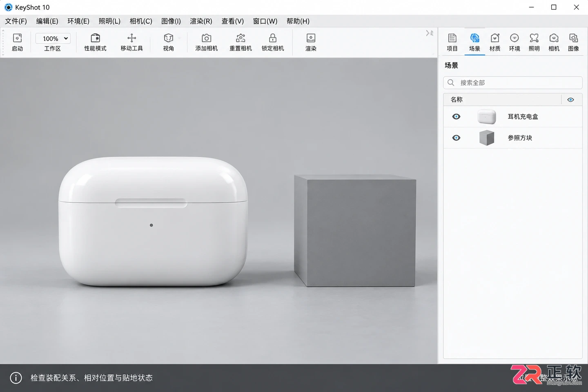Open the 渲染(R) menu
The image size is (588, 392).
[x=201, y=21]
